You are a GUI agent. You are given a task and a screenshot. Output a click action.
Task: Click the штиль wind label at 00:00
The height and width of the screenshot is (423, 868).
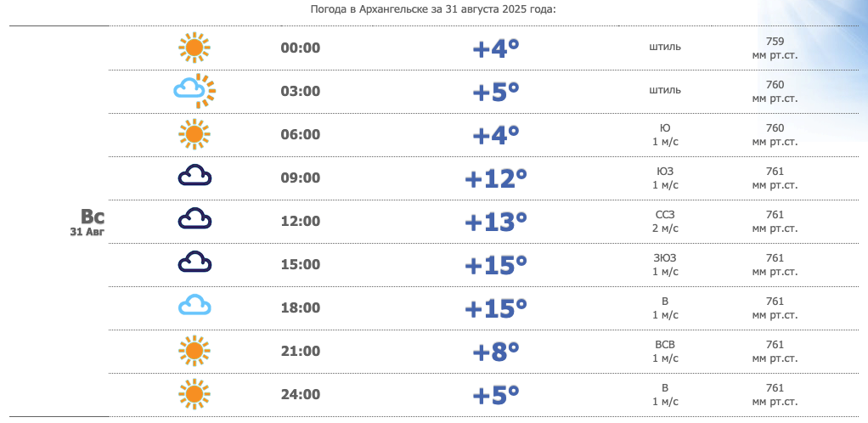(665, 47)
